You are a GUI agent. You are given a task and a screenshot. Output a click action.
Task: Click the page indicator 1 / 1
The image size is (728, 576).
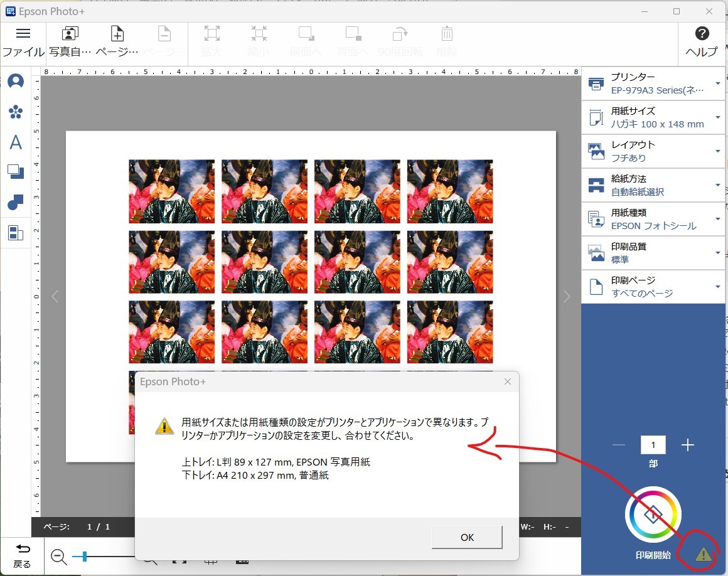tap(99, 527)
